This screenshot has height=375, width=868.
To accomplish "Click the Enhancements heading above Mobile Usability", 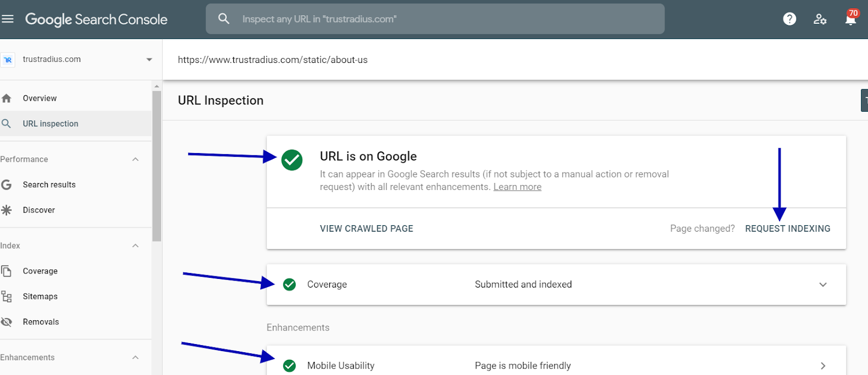I will [298, 328].
